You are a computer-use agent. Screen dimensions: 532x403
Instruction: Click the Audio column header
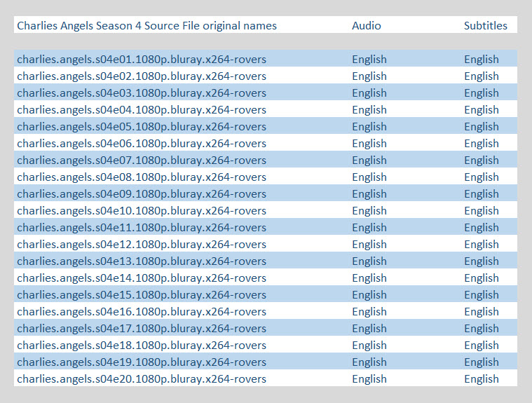pos(367,26)
